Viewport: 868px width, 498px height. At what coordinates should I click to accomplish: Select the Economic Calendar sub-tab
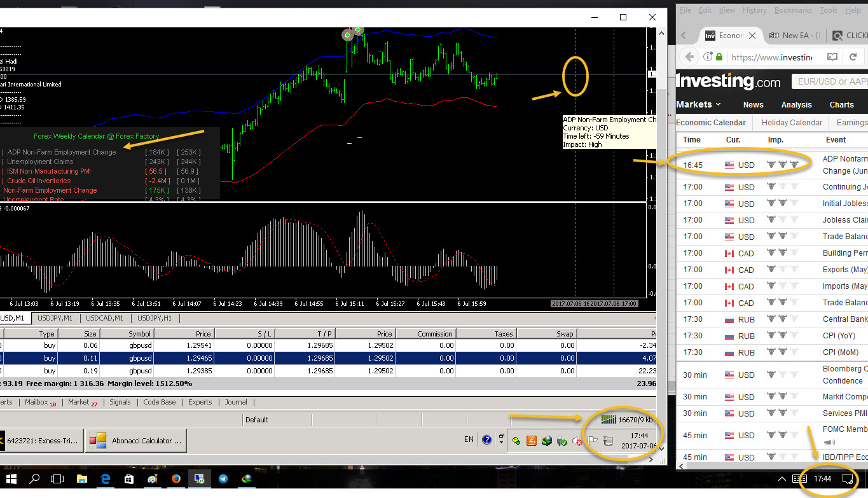click(x=711, y=123)
